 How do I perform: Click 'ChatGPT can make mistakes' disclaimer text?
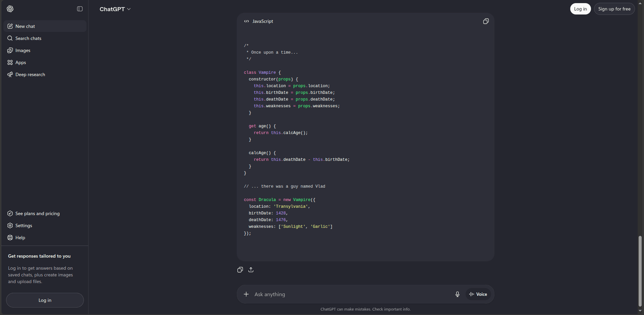point(365,309)
